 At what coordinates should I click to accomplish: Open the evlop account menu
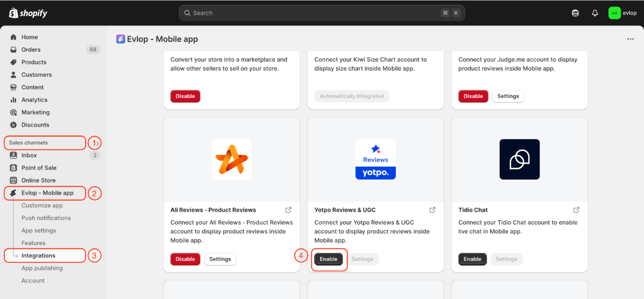tap(623, 13)
